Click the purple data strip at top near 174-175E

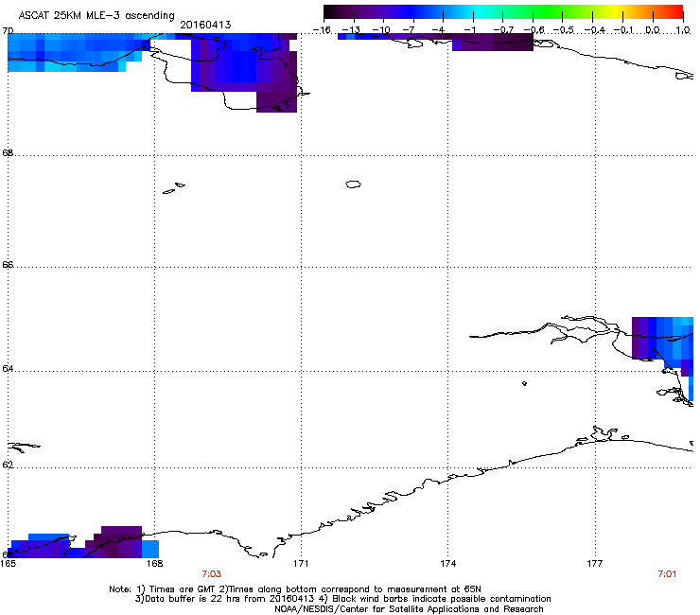coord(493,43)
